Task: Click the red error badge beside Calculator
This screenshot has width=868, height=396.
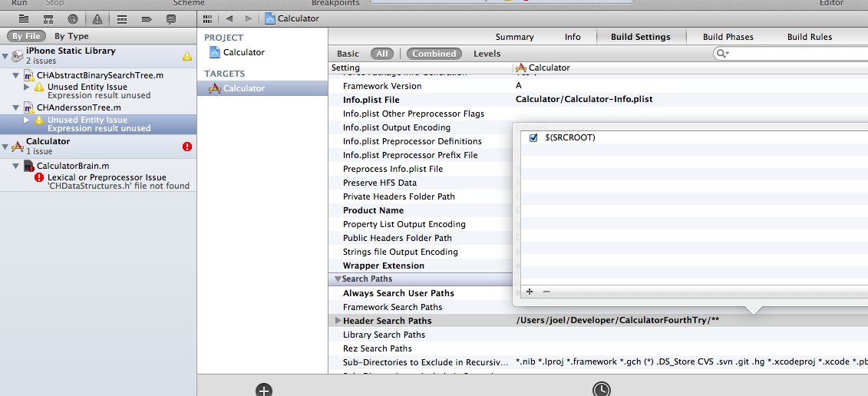Action: coord(187,147)
